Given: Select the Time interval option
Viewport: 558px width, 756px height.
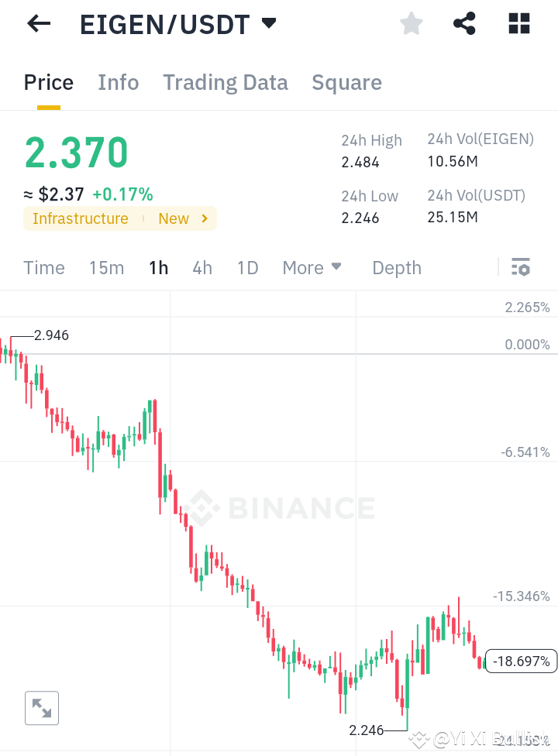Looking at the screenshot, I should pos(43,267).
